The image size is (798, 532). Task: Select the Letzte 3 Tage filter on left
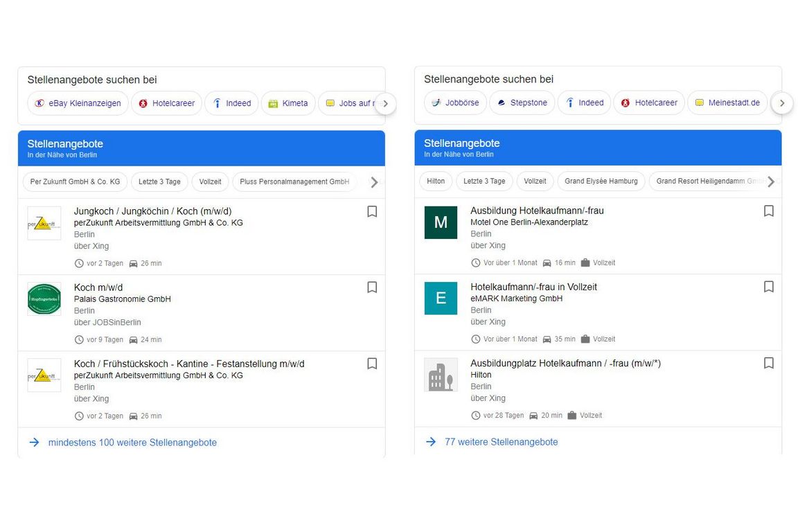(x=159, y=182)
